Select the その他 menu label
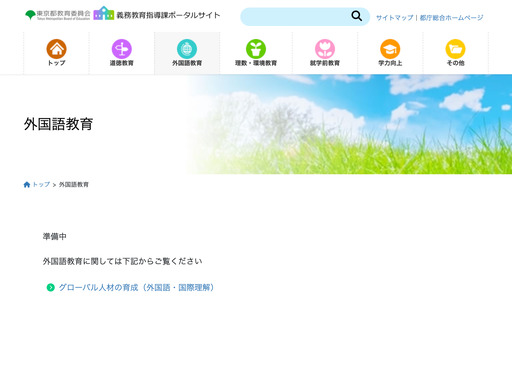This screenshot has width=512, height=384. tap(456, 63)
